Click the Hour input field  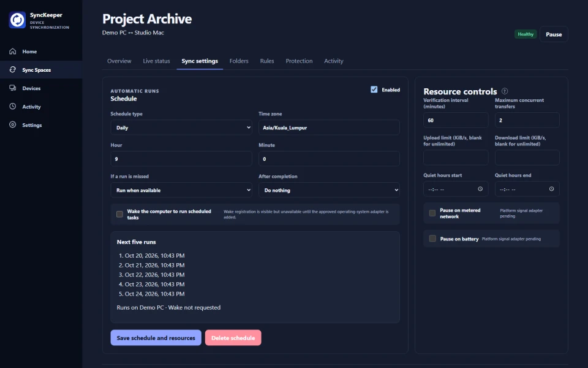(x=181, y=159)
